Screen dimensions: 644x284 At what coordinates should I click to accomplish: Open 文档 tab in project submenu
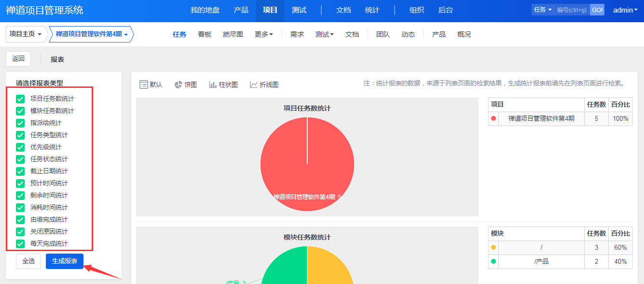[352, 34]
